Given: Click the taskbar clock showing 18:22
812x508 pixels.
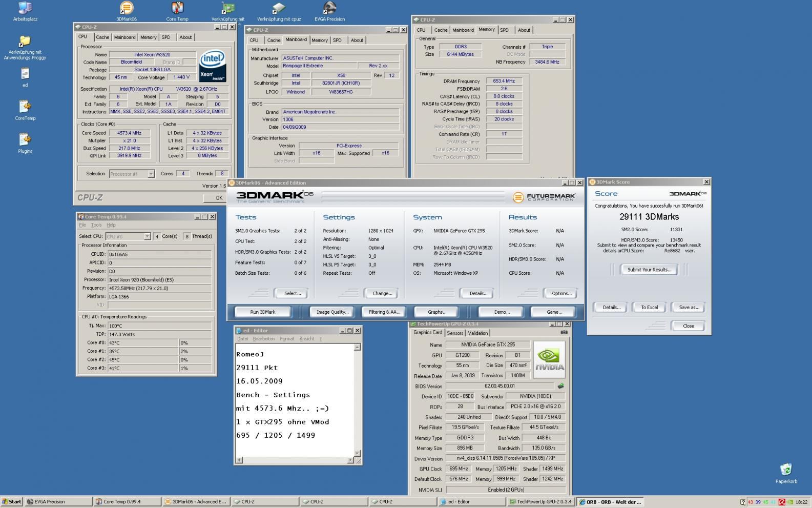Looking at the screenshot, I should pos(801,502).
